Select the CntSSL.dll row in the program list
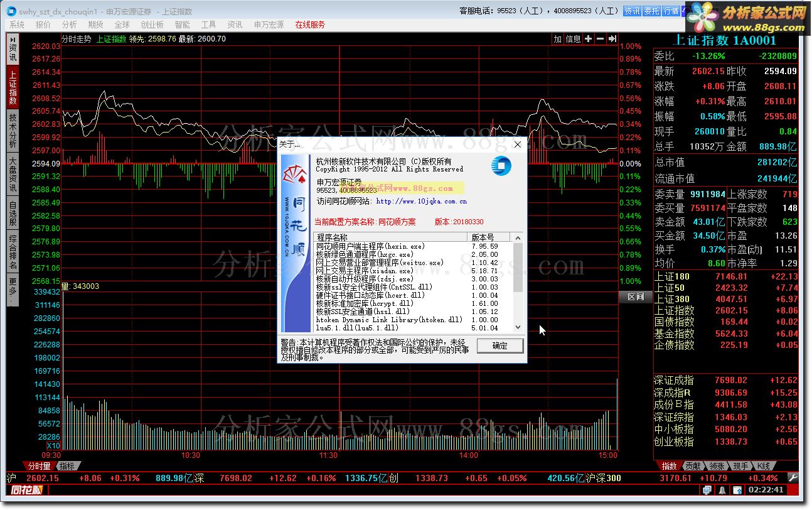The height and width of the screenshot is (510, 812). tap(414, 287)
